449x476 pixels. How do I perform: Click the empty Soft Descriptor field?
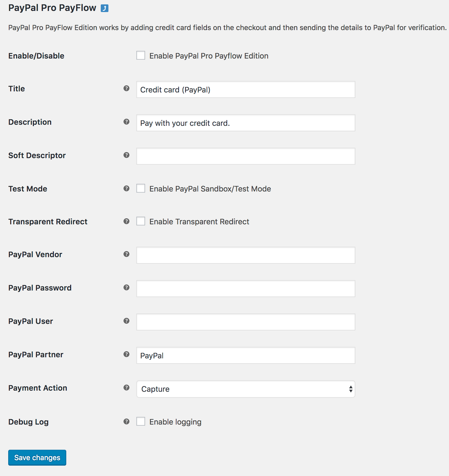click(x=245, y=156)
